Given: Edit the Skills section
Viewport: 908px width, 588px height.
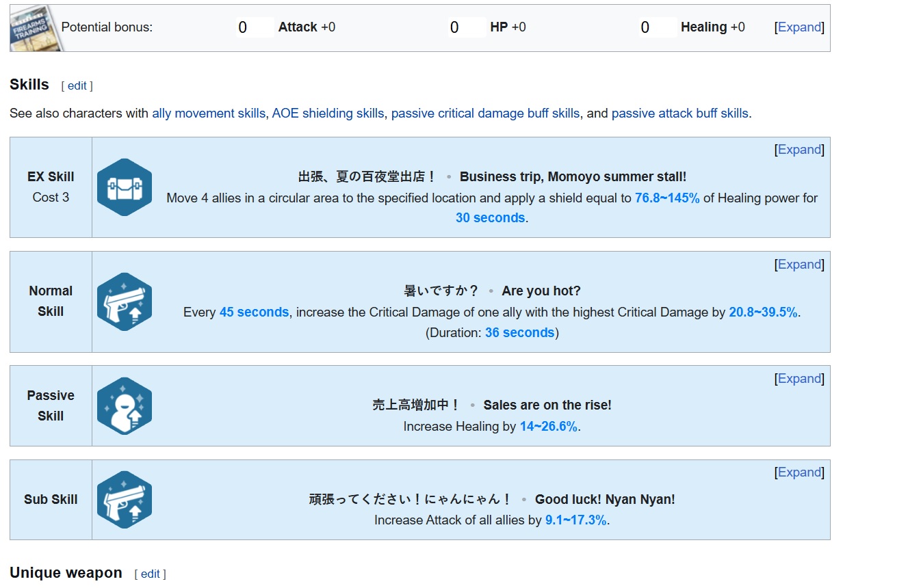Looking at the screenshot, I should pos(77,86).
